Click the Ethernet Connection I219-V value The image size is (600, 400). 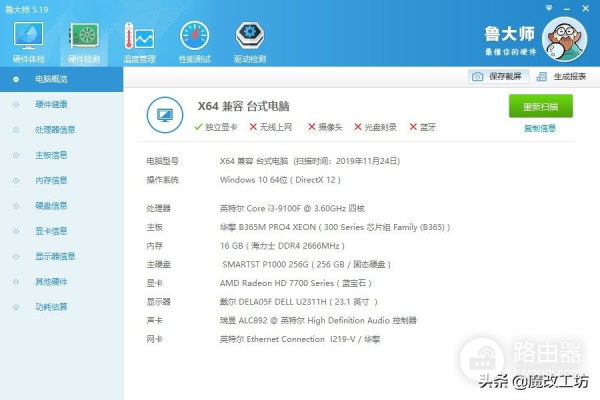[300, 340]
